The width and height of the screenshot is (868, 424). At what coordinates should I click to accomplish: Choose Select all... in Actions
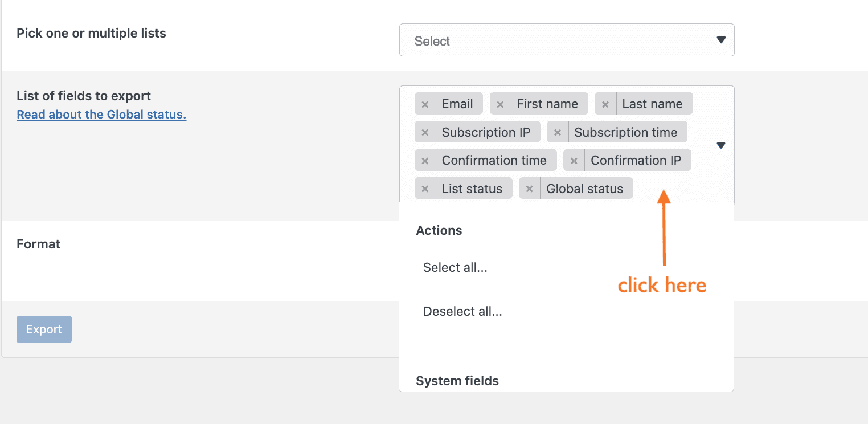click(455, 267)
